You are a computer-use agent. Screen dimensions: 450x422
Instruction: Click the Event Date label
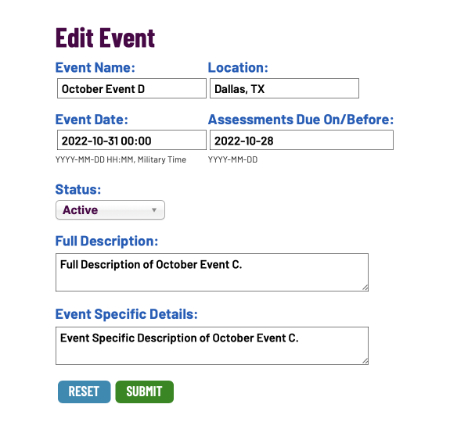point(92,119)
